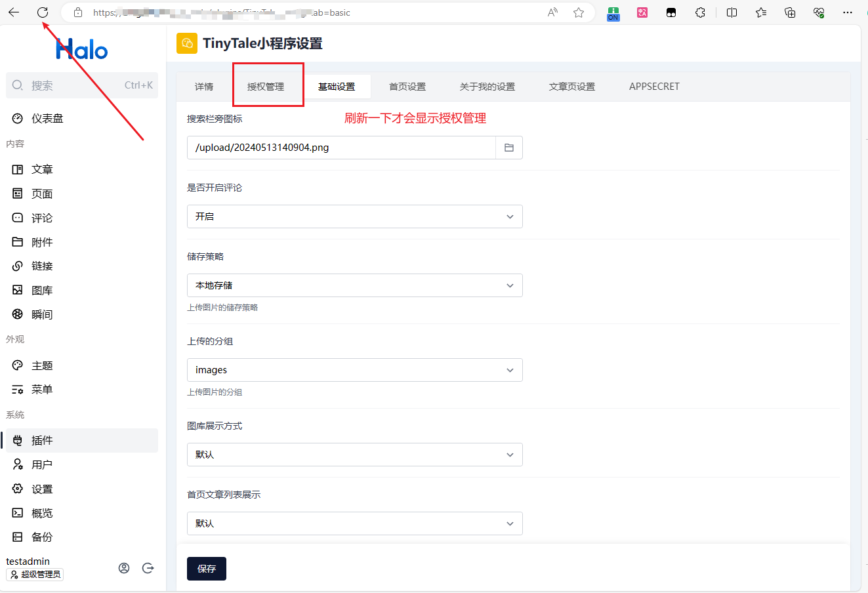Viewport: 868px width, 593px height.
Task: Expand 上传的分组 images dropdown
Action: pos(355,370)
